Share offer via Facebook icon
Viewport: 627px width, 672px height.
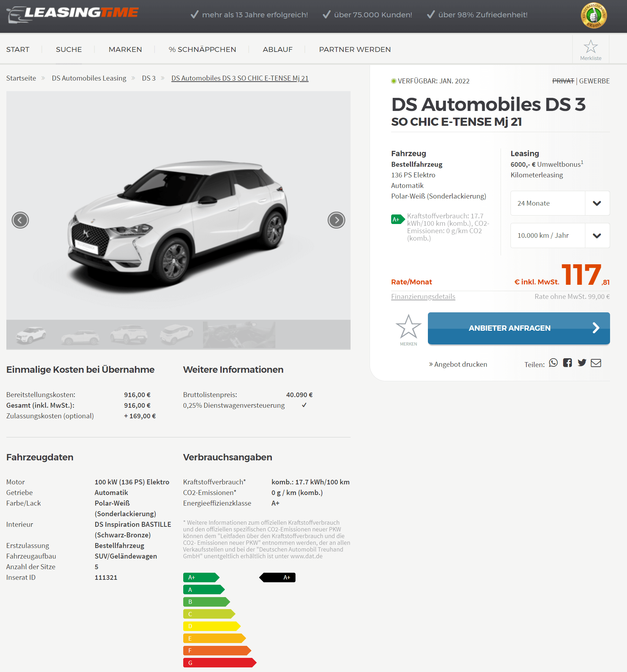pos(567,363)
